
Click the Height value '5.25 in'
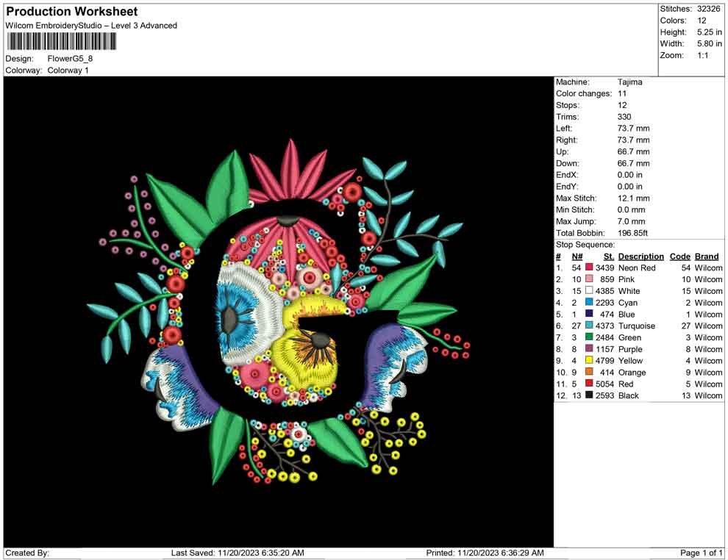pos(710,32)
